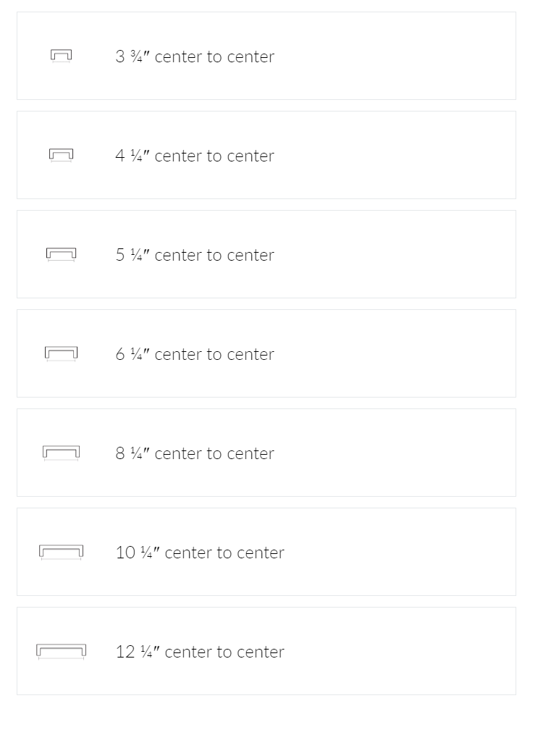Select "12 ¼″ center to center" label
Viewport: 538px width, 756px height.
tap(200, 652)
